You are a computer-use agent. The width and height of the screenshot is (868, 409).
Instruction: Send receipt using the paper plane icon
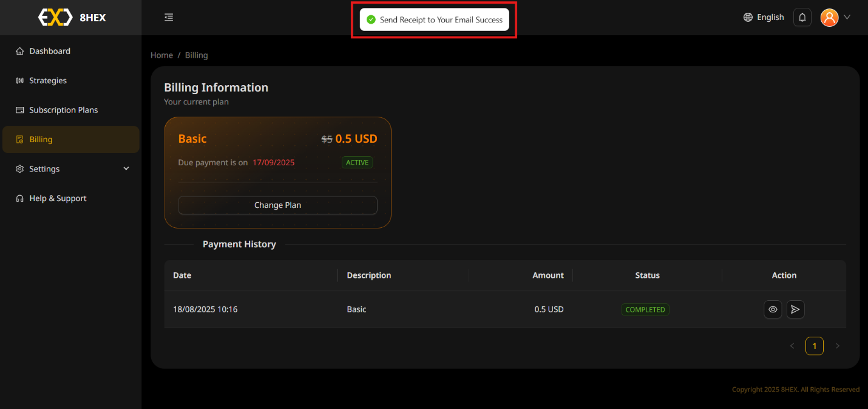tap(795, 309)
